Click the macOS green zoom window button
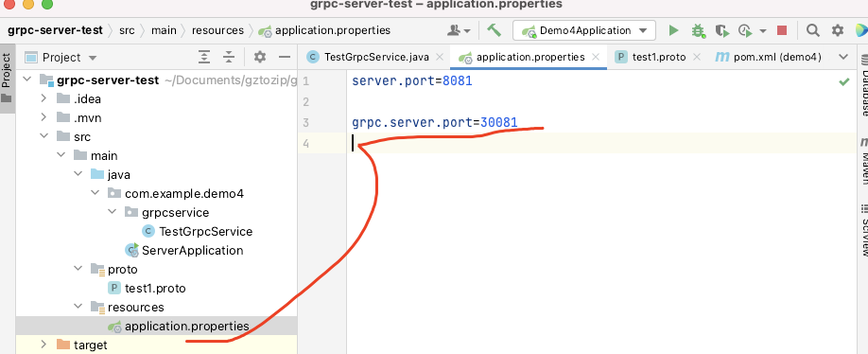This screenshot has width=868, height=354. [x=47, y=5]
